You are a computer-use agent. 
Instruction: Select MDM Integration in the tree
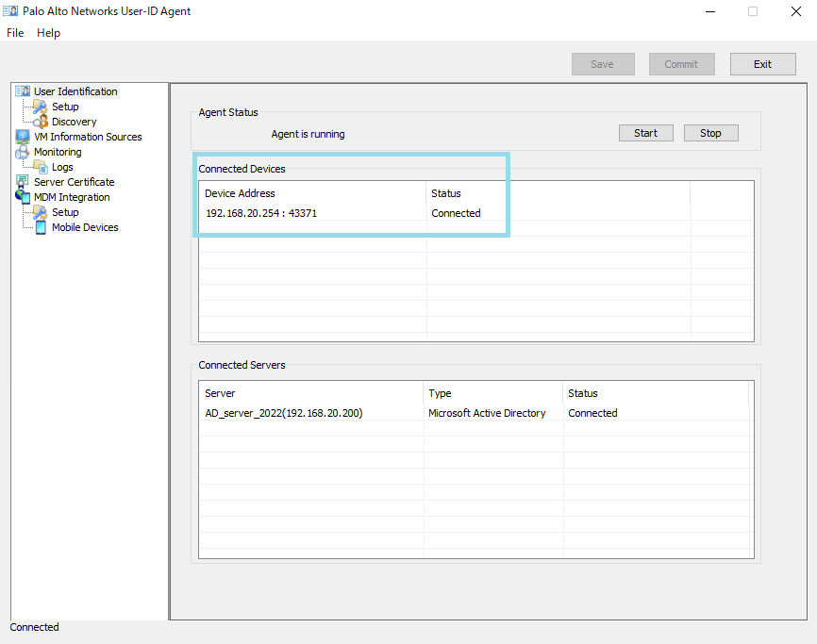(72, 197)
